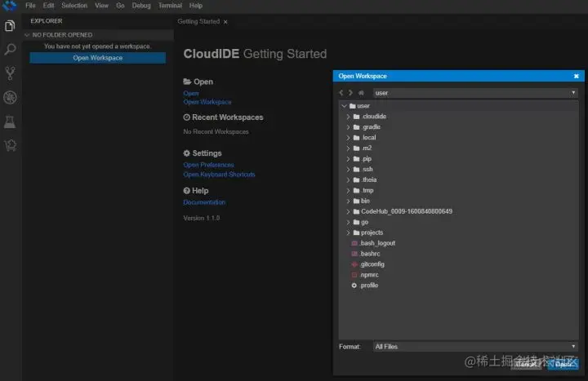This screenshot has width=588, height=381.
Task: Click the Open Preferences link
Action: click(208, 165)
